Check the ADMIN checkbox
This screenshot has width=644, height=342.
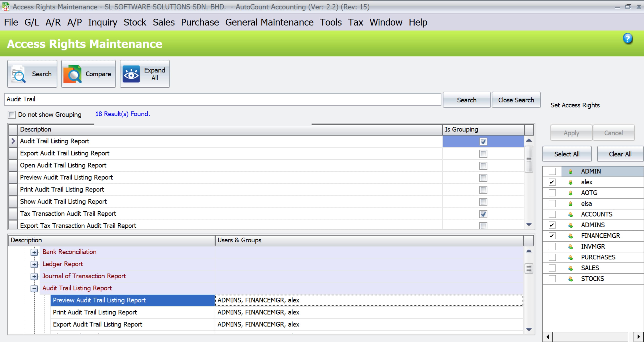(552, 171)
